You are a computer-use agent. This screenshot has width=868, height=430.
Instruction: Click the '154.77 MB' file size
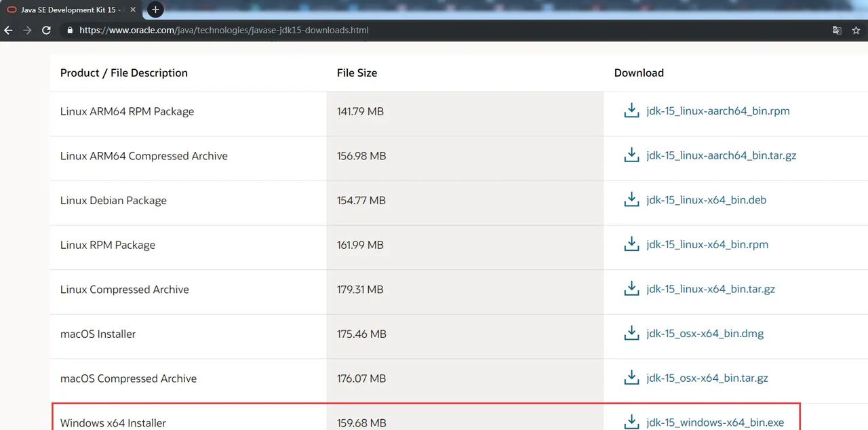point(361,201)
